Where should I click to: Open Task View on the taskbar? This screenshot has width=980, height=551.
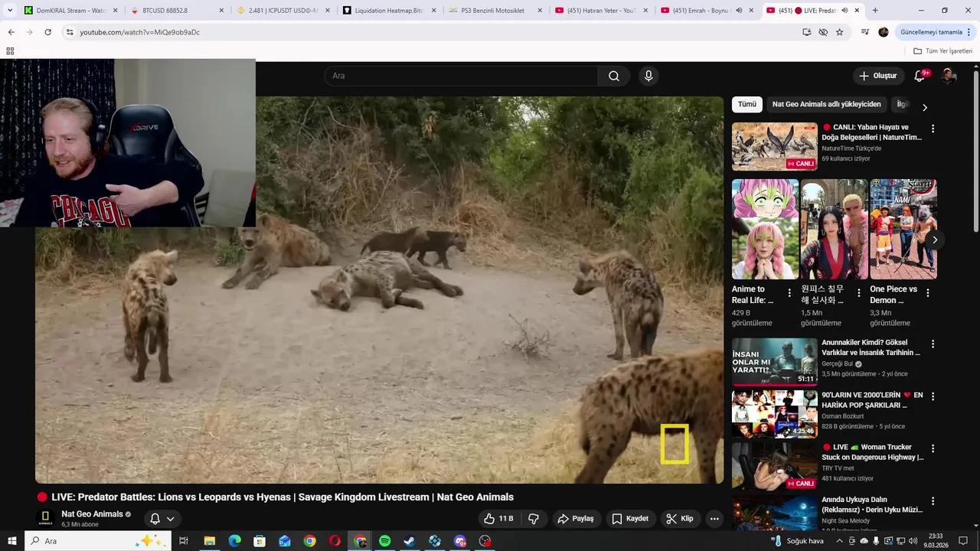point(184,541)
